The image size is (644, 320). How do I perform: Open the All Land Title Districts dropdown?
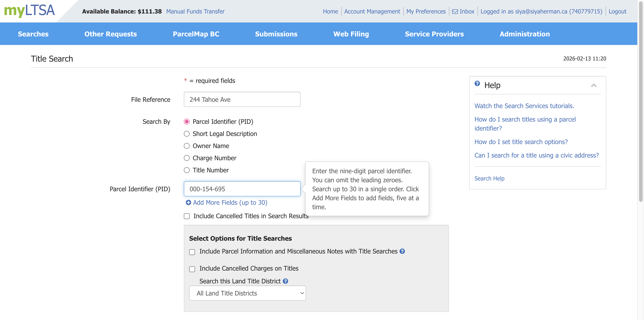[247, 293]
